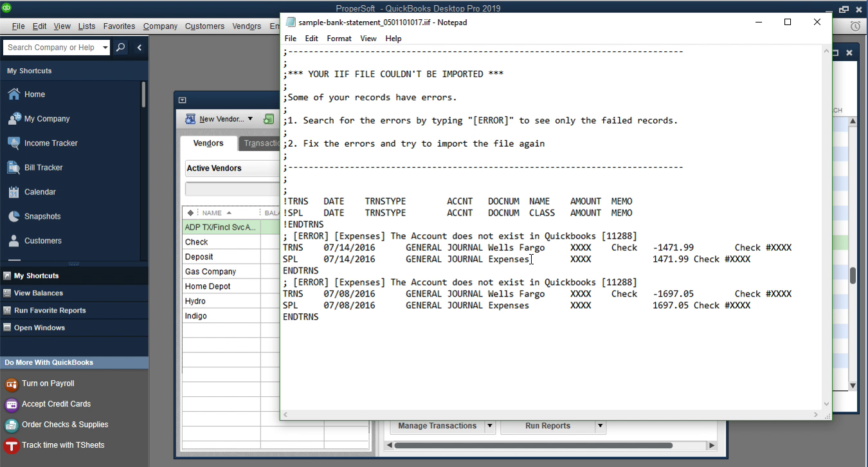This screenshot has height=467, width=868.
Task: Click Notepad horizontal scrollbar left arrow
Action: tap(285, 415)
